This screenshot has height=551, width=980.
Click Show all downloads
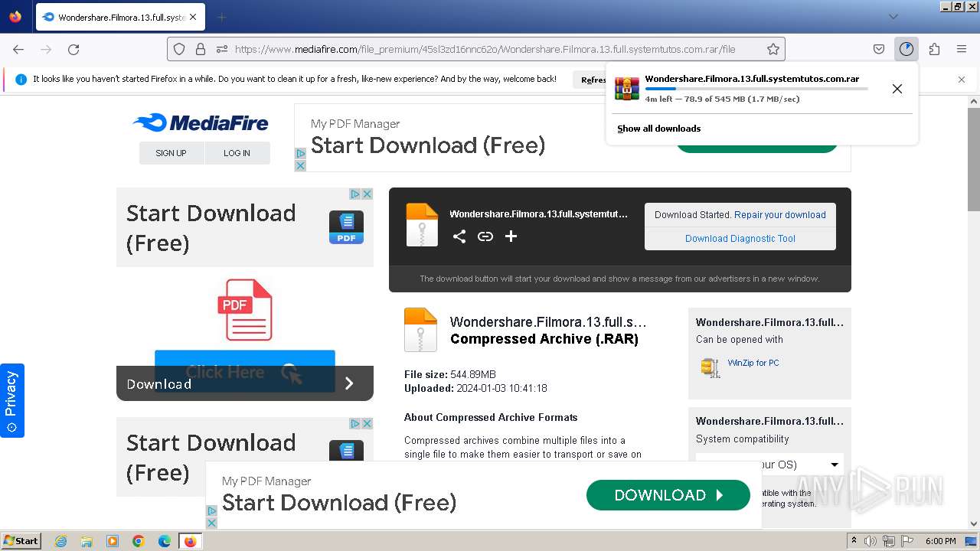(658, 129)
